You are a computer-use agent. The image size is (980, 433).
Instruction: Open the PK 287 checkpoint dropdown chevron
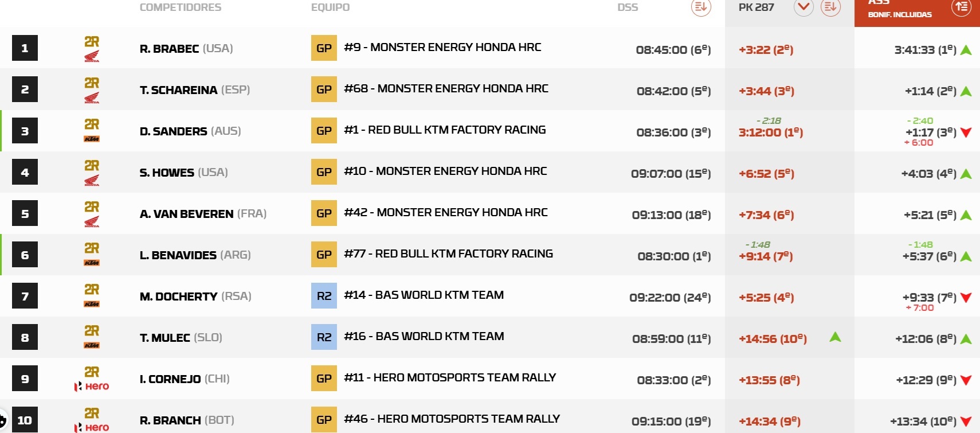click(x=803, y=7)
